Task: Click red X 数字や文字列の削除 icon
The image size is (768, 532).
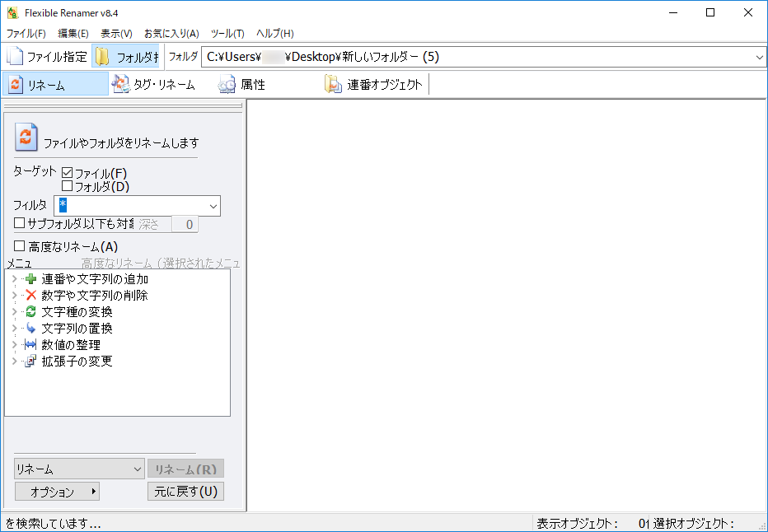Action: [x=31, y=296]
